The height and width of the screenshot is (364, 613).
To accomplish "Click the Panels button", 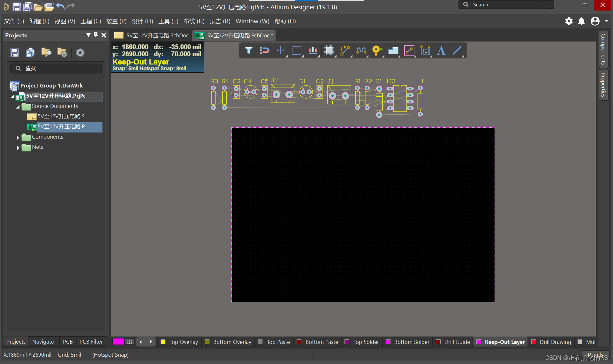I will click(595, 355).
